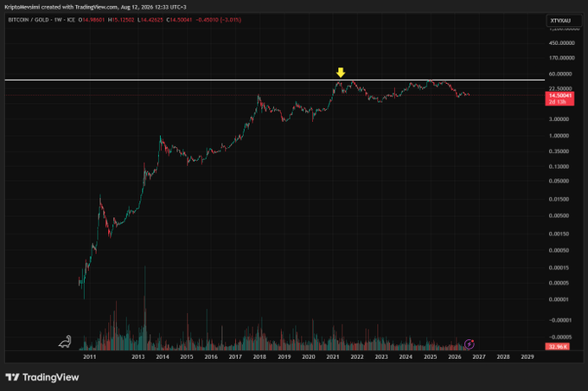Screen dimensions: 588x391
Task: Click the KriptoMevsimi created with TradingView.com caption
Action: [95, 7]
